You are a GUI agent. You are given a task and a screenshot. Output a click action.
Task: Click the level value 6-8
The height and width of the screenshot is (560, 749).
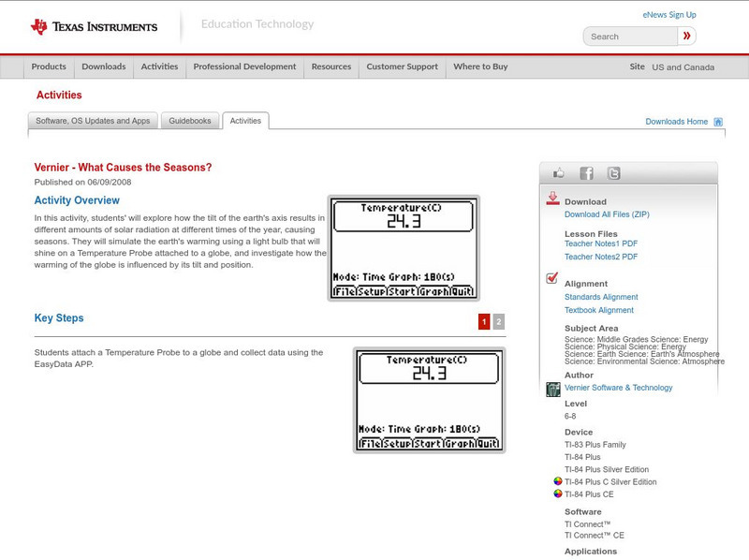click(570, 416)
